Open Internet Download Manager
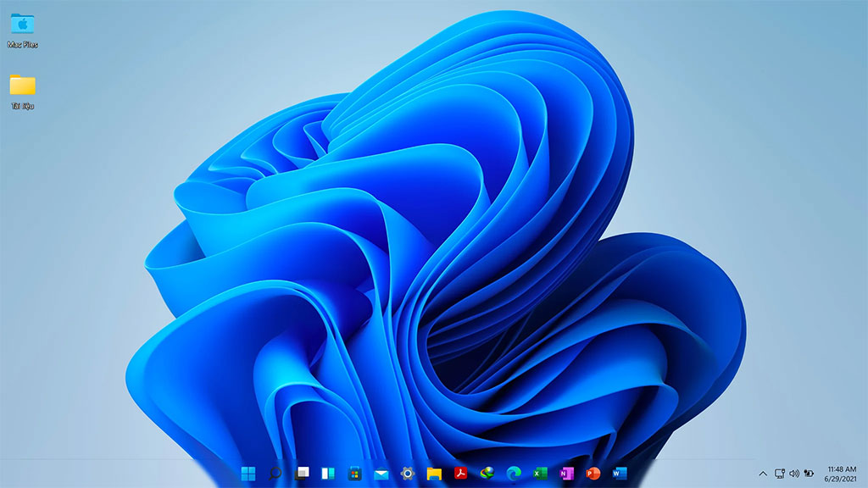This screenshot has height=488, width=868. pos(486,473)
